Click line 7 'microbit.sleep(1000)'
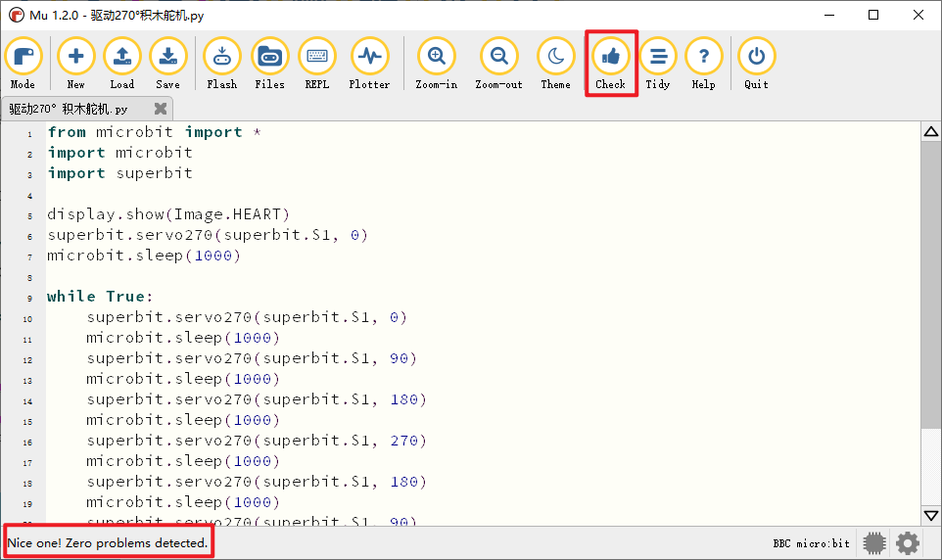 [x=144, y=256]
